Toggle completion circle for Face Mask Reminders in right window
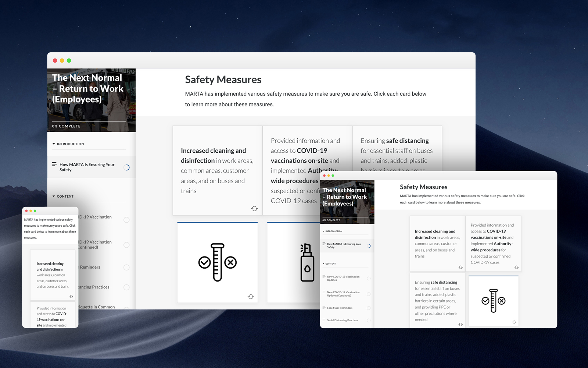Viewport: 588px width, 368px height. point(369,308)
